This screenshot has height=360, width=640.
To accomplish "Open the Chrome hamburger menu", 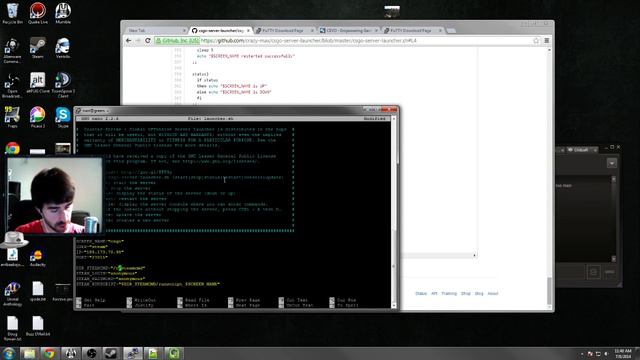I will coord(547,41).
